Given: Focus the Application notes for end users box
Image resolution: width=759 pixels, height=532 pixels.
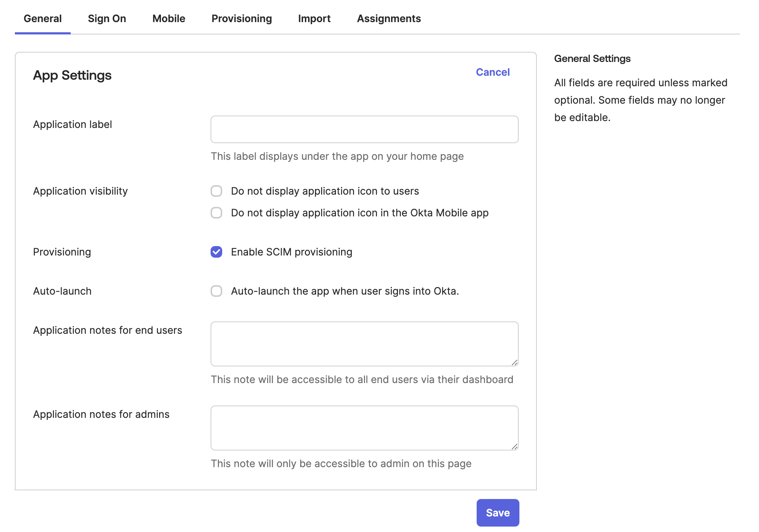Looking at the screenshot, I should pyautogui.click(x=364, y=344).
